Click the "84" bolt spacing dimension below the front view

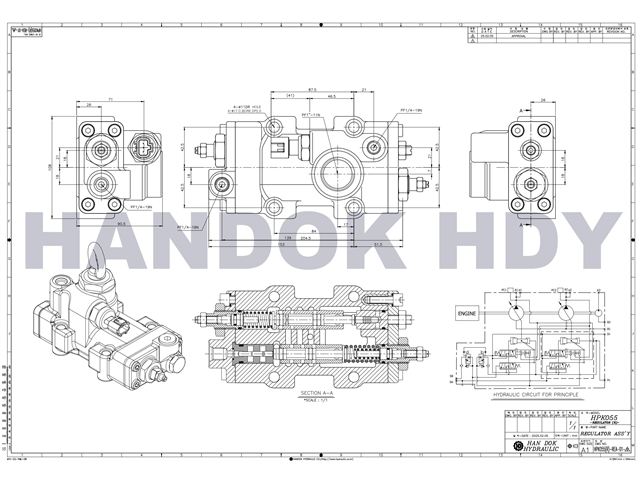[313, 231]
